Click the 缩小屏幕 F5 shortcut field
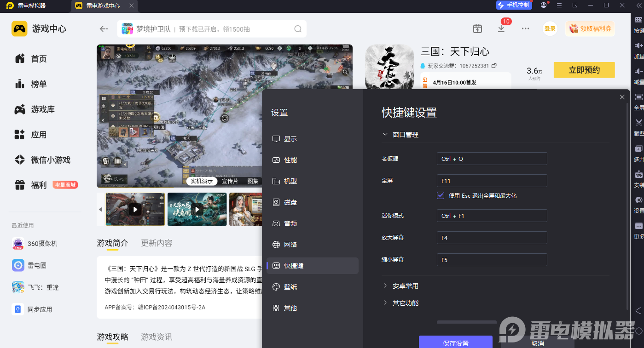The width and height of the screenshot is (644, 348). click(492, 260)
